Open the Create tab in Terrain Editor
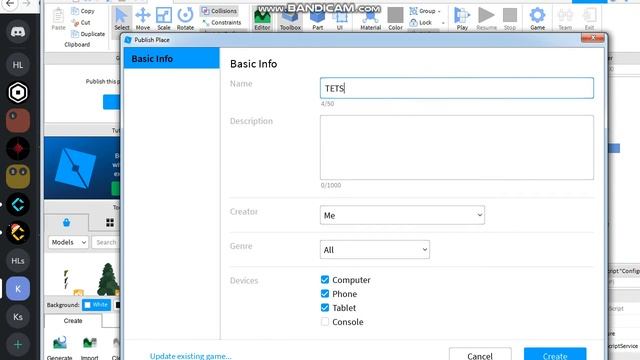640x360 pixels. pos(73,321)
